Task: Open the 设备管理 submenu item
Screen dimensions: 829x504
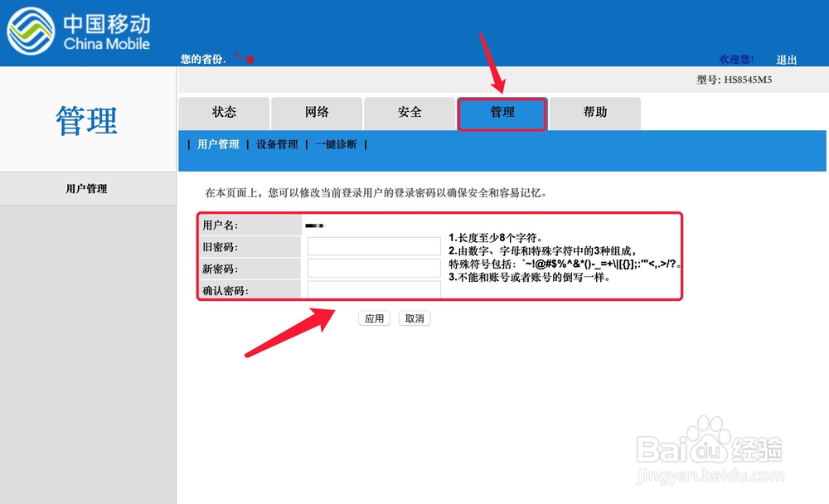Action: [x=276, y=143]
